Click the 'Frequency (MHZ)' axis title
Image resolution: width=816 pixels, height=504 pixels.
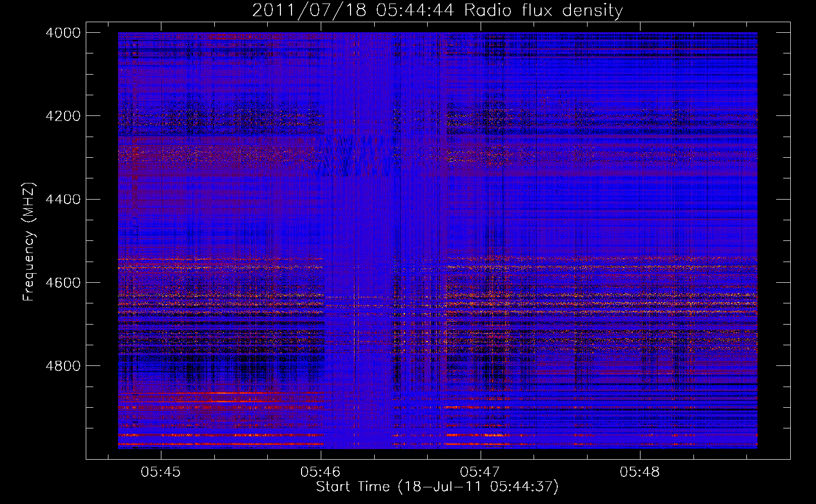point(29,241)
